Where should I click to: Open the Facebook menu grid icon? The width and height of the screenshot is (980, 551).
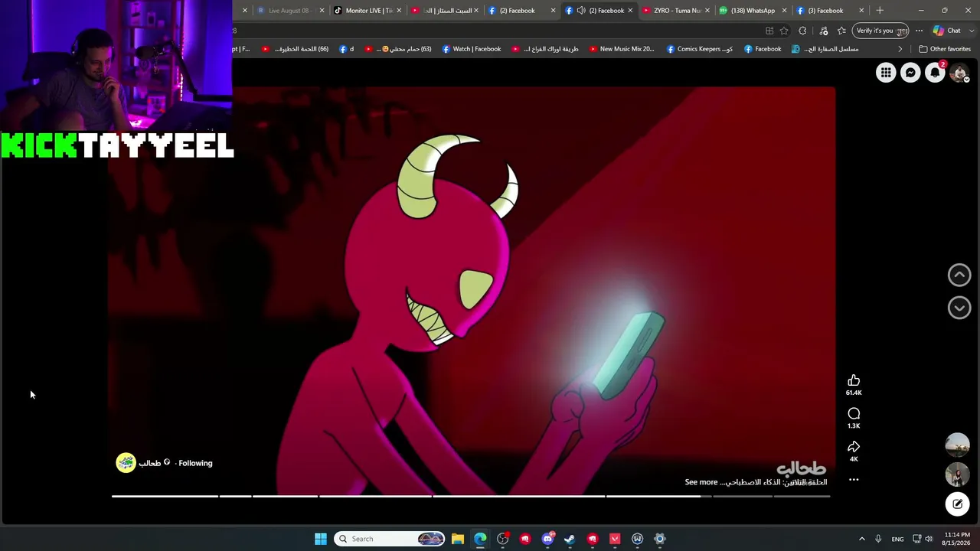(x=886, y=73)
